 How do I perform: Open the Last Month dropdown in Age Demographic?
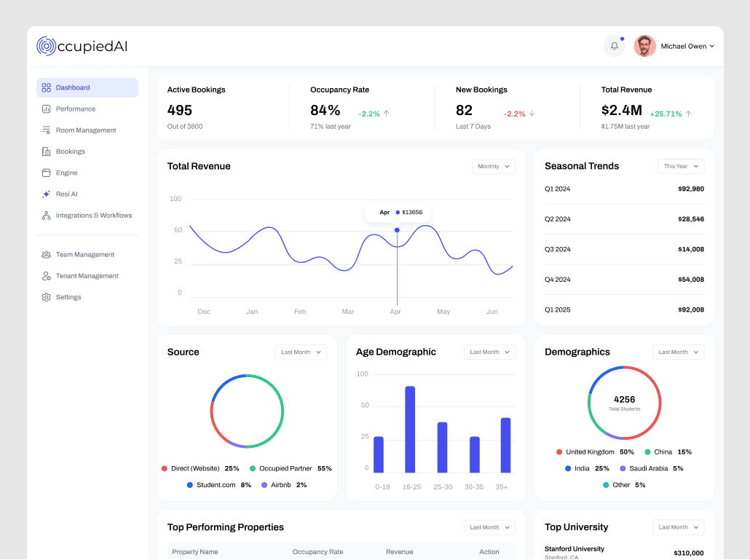point(490,352)
